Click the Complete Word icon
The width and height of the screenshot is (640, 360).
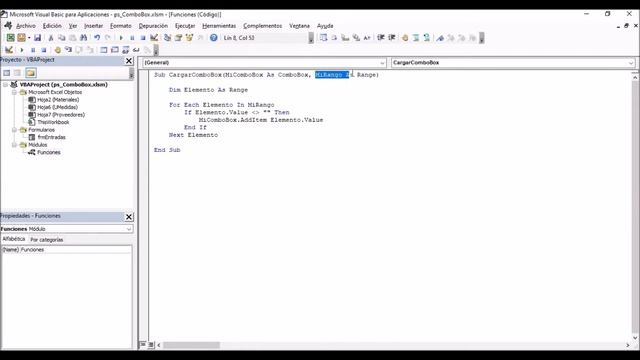click(367, 38)
